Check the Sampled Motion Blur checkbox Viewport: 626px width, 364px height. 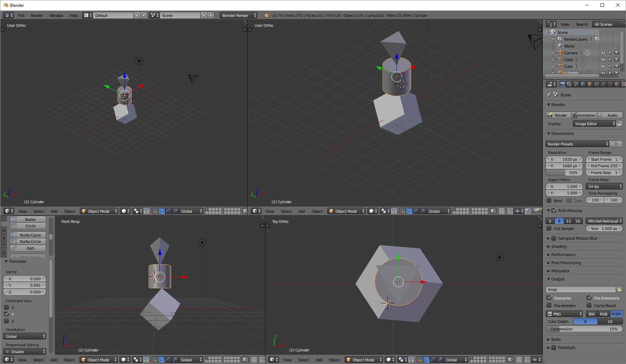click(x=554, y=238)
